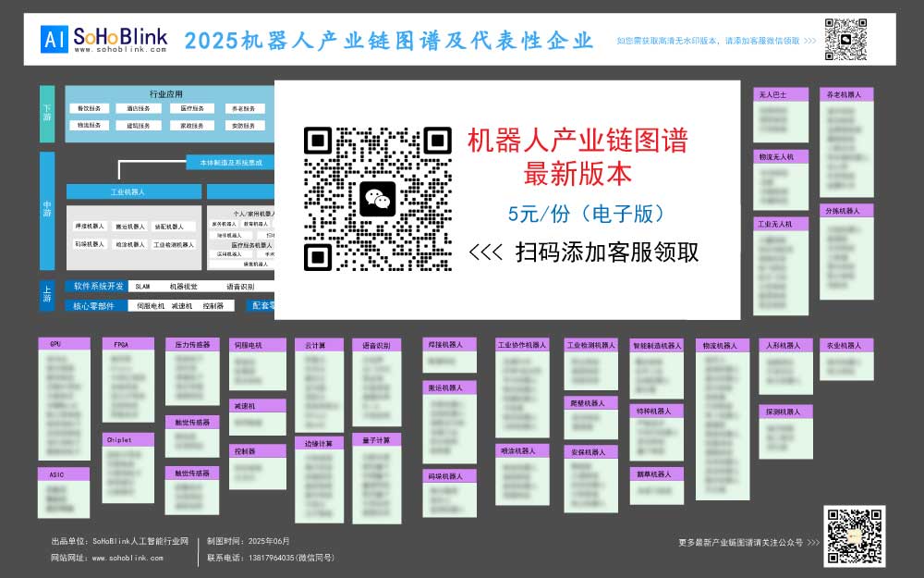Click the Chiplet card header
This screenshot has width=924, height=578.
tap(128, 440)
